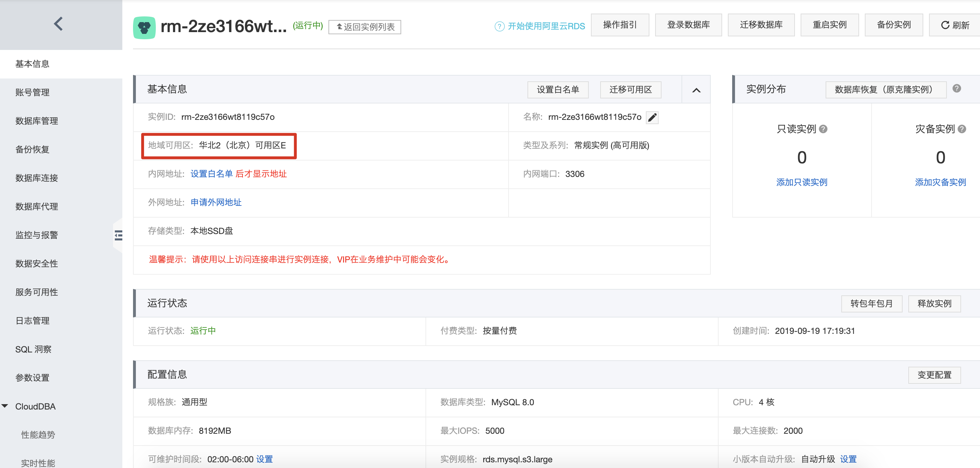Viewport: 980px width, 468px height.
Task: Click the 重启实例 button
Action: pos(830,25)
